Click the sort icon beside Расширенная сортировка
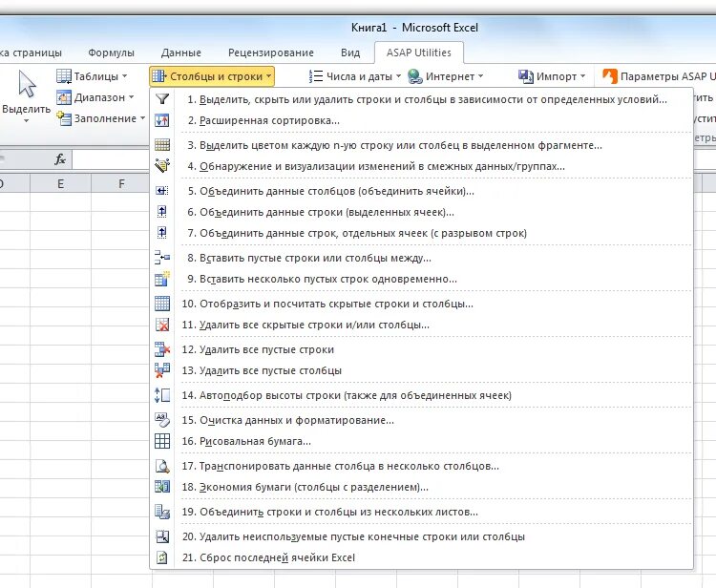The width and height of the screenshot is (716, 588). pos(162,120)
